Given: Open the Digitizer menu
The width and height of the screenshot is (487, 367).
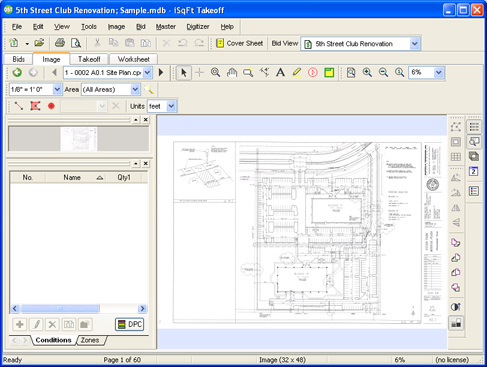Looking at the screenshot, I should click(x=198, y=27).
